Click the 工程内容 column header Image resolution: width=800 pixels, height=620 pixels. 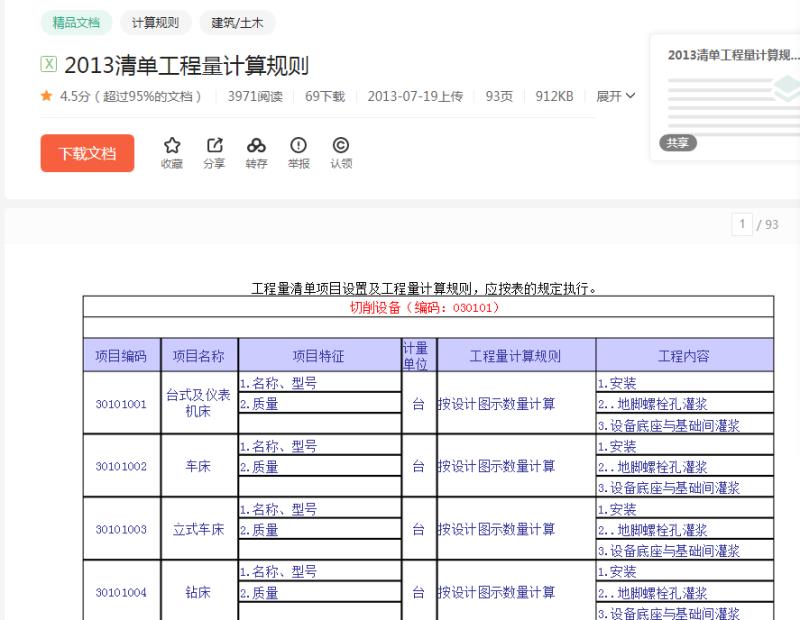[684, 356]
